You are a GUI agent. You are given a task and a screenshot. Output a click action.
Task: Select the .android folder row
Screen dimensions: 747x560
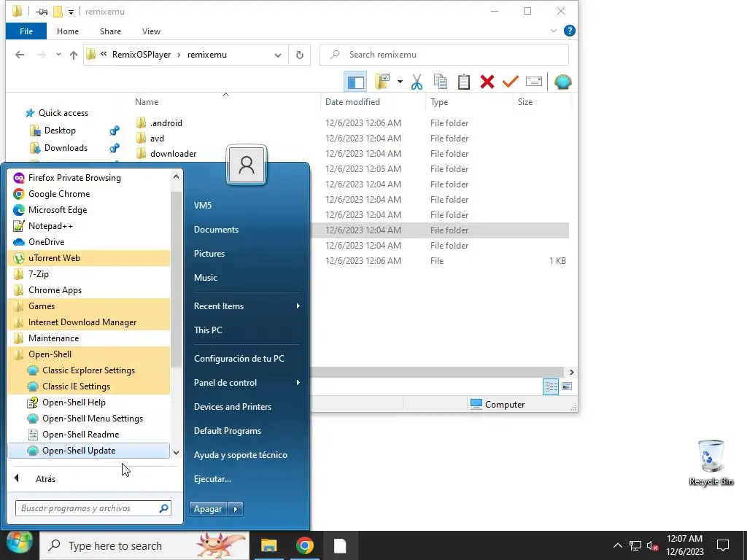pyautogui.click(x=166, y=123)
